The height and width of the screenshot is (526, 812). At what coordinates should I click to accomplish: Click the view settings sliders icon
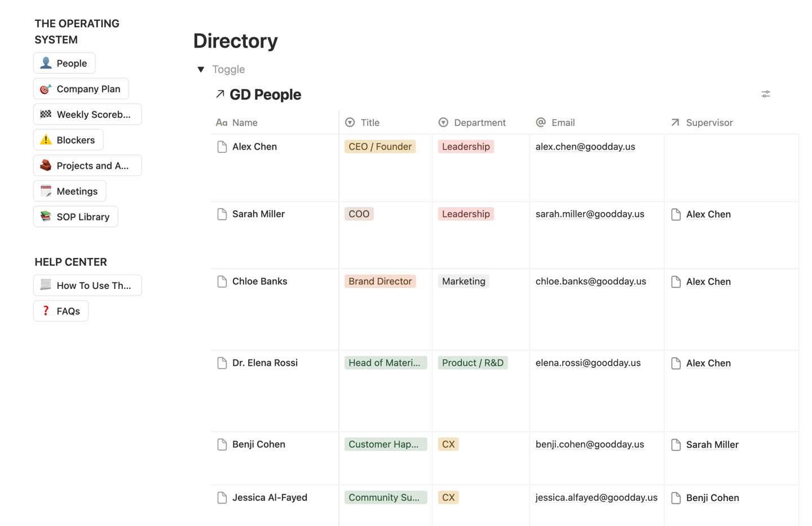(765, 94)
